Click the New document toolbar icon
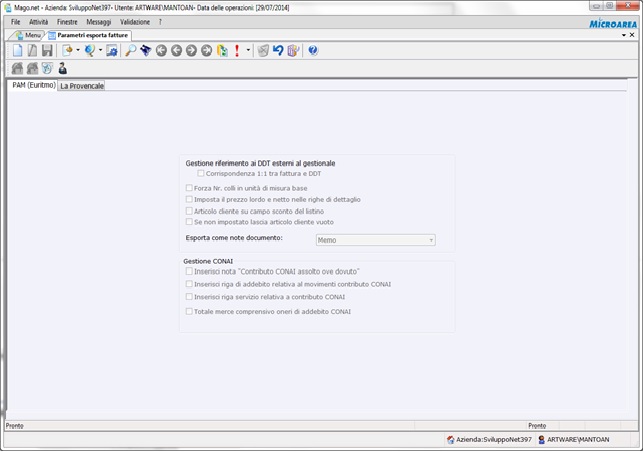 [x=17, y=50]
